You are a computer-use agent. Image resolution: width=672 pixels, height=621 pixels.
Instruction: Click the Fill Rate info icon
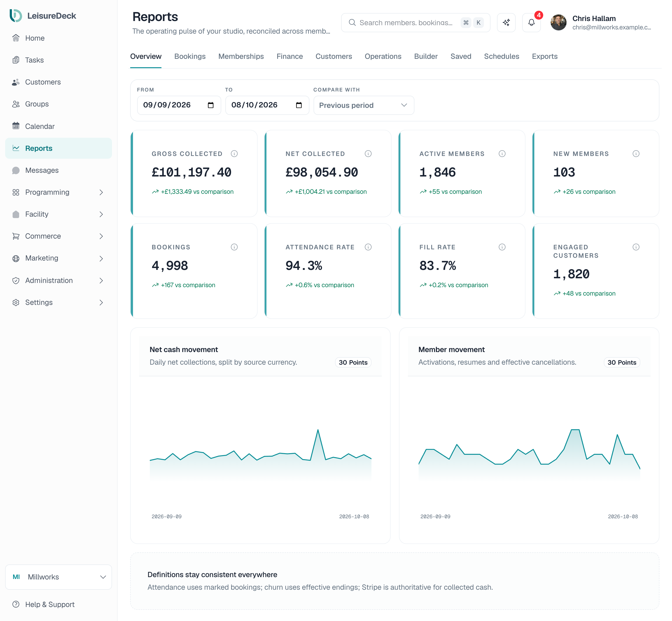[502, 247]
